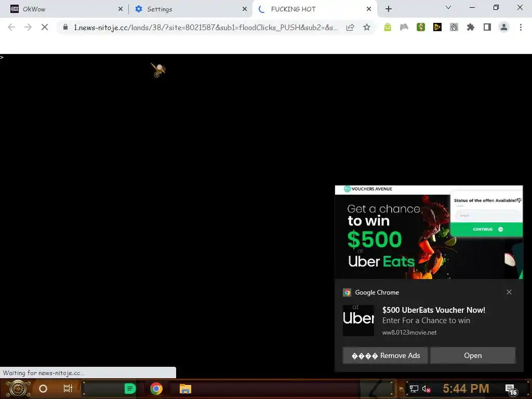Click the 5:44 PM clock
532x399 pixels.
point(466,388)
